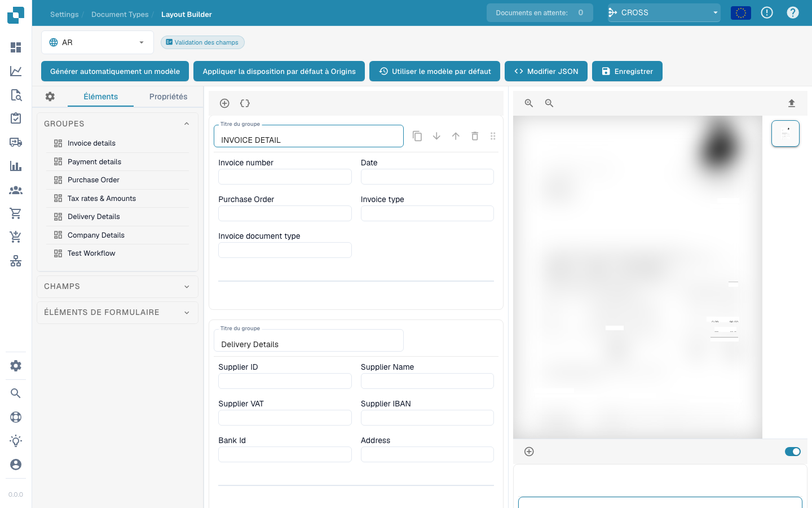Open the line chart analytics sidebar icon
This screenshot has width=812, height=508.
click(16, 71)
